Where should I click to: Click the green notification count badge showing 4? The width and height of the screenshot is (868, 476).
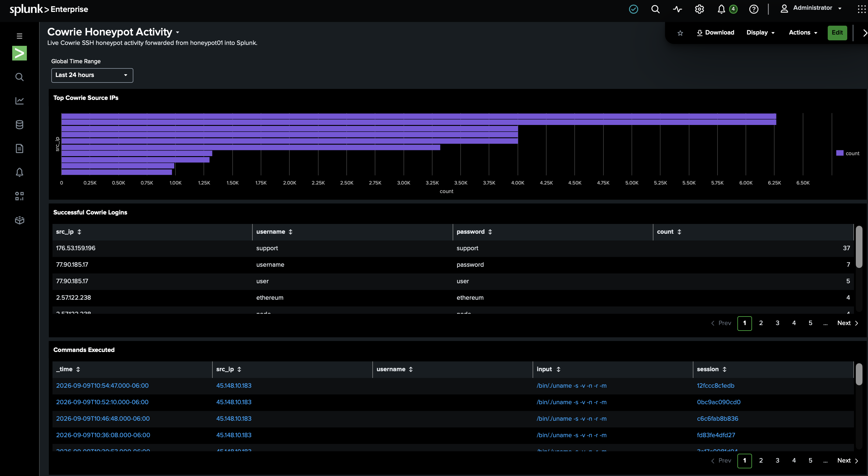[x=733, y=9]
